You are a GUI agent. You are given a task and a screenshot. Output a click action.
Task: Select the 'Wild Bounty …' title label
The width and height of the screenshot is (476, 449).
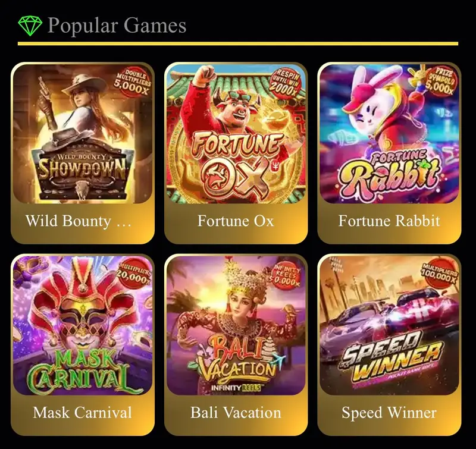(79, 221)
